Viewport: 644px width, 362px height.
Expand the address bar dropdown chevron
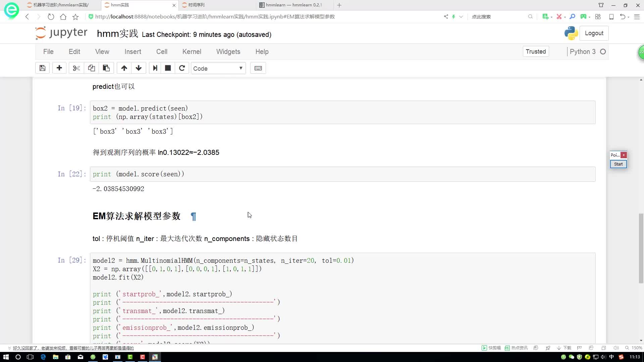tap(461, 17)
